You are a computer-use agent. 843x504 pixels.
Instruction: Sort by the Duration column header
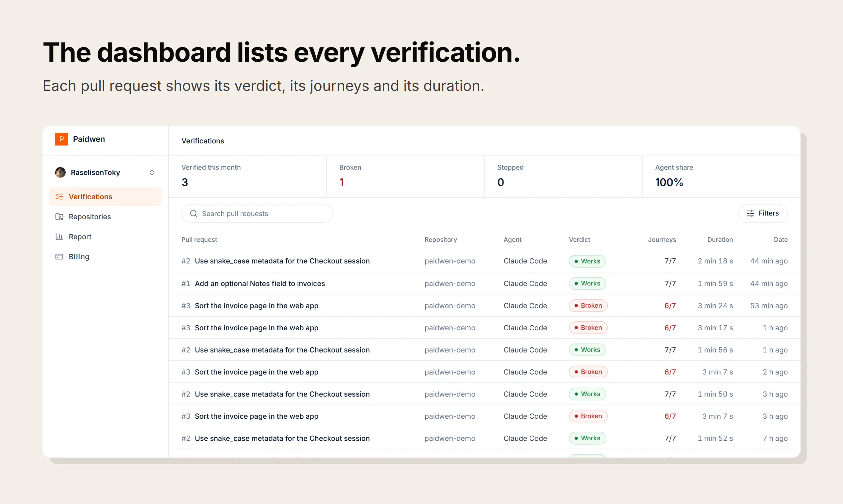coord(720,240)
